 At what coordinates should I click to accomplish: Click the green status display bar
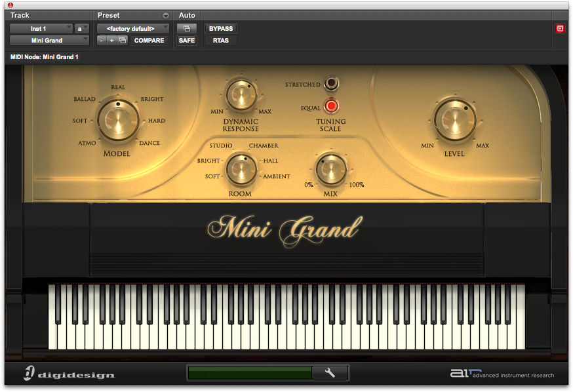(x=250, y=372)
